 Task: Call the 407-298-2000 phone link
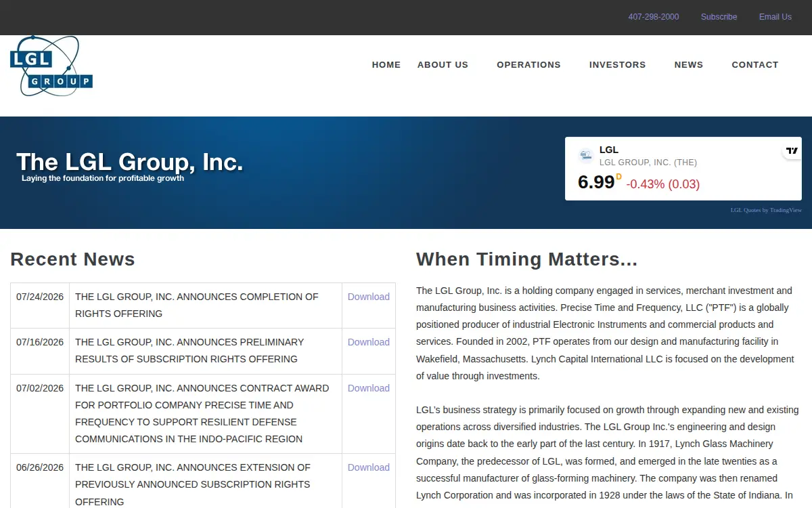[x=654, y=17]
